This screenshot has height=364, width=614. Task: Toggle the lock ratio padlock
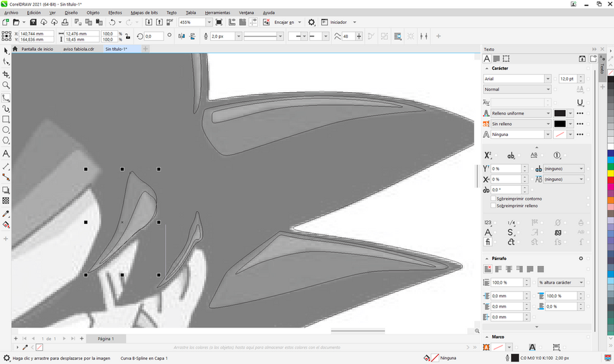pyautogui.click(x=128, y=36)
